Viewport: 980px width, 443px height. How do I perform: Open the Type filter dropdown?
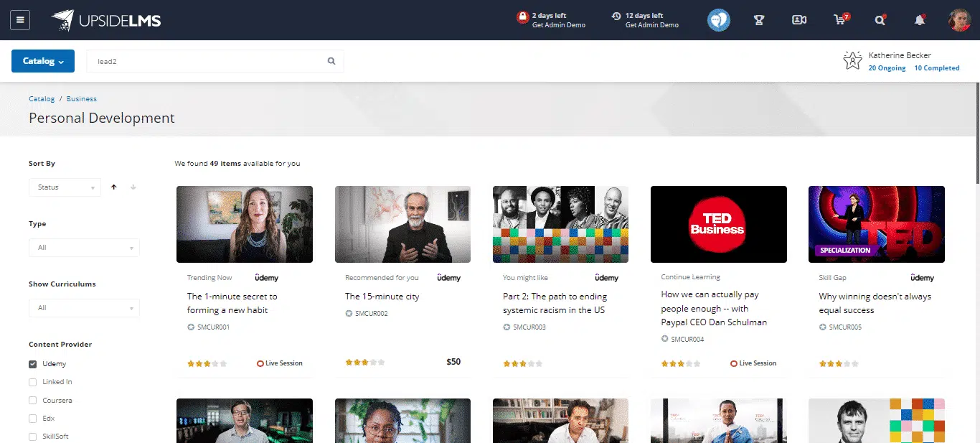point(84,248)
